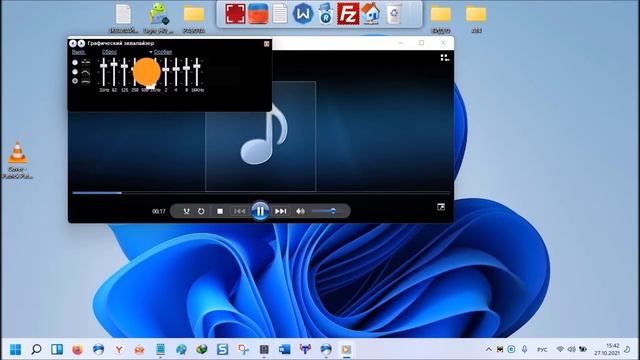Toggle repeat mode in the player

(x=201, y=211)
